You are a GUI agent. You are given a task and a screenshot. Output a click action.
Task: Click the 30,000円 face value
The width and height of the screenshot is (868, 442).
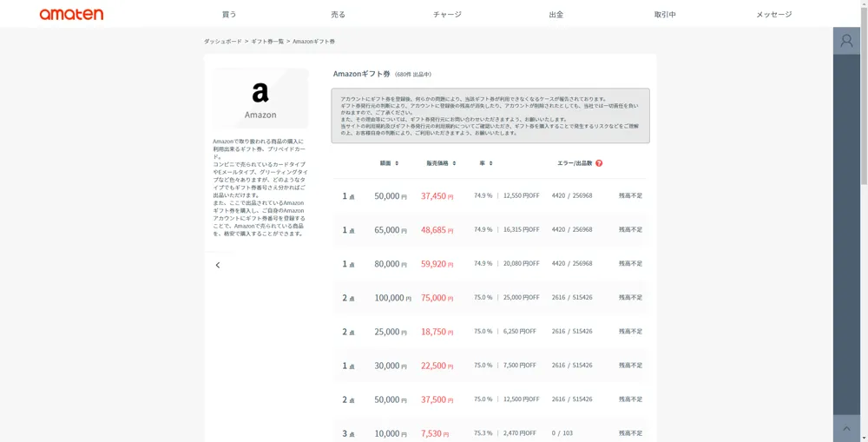[391, 366]
